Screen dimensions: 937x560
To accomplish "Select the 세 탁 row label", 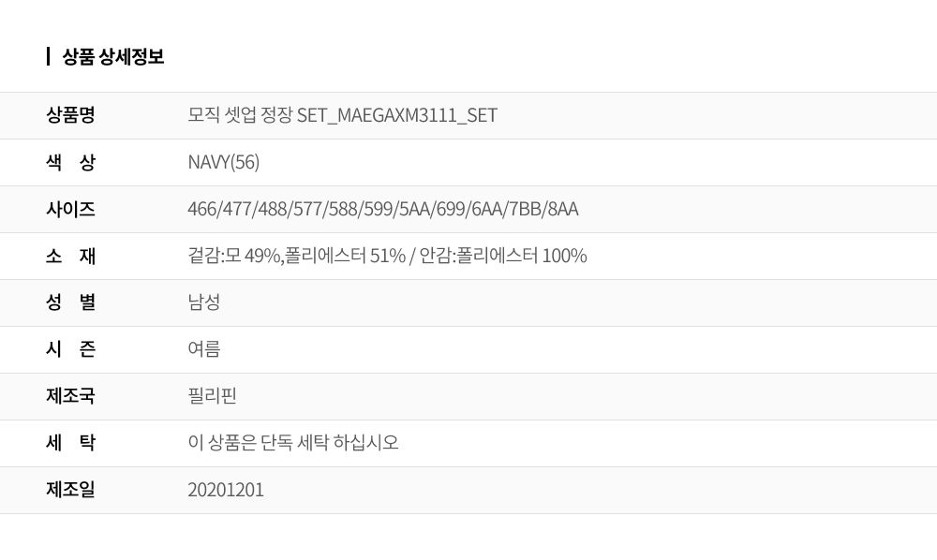I will [70, 443].
